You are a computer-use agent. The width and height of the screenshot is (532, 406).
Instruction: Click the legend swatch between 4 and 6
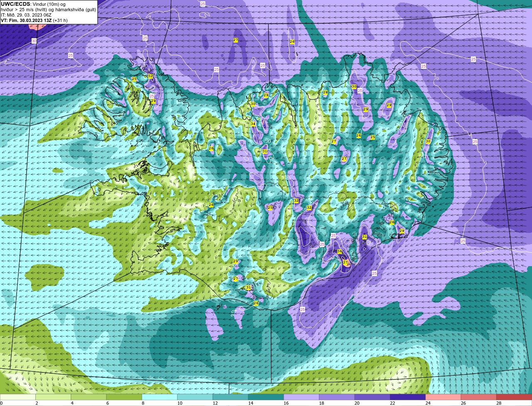(x=89, y=397)
